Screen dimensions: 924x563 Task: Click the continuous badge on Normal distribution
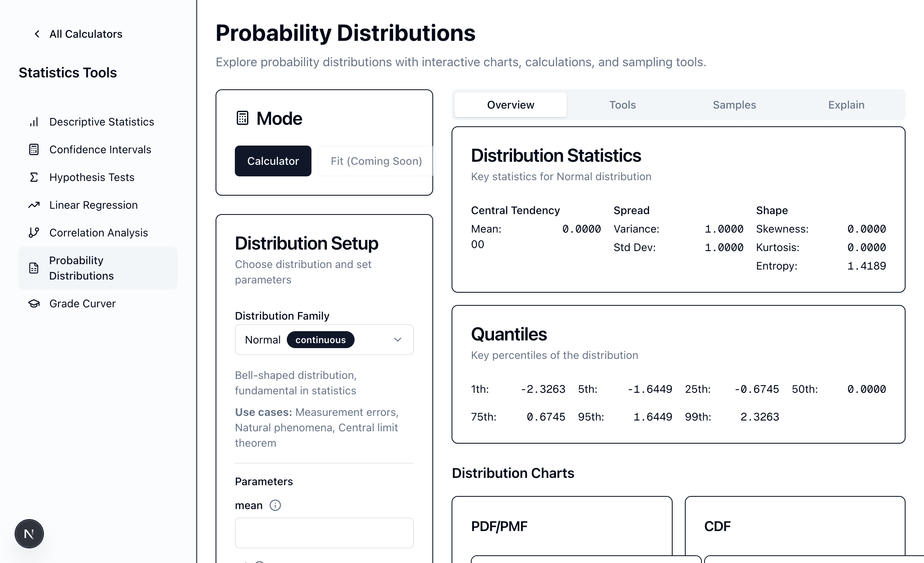(x=320, y=340)
